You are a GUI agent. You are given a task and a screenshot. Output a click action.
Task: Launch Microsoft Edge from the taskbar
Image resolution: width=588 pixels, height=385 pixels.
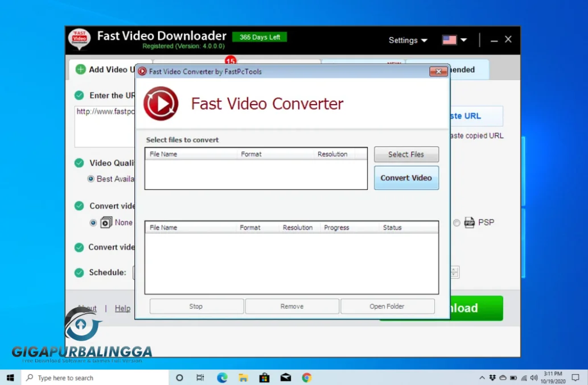[222, 377]
